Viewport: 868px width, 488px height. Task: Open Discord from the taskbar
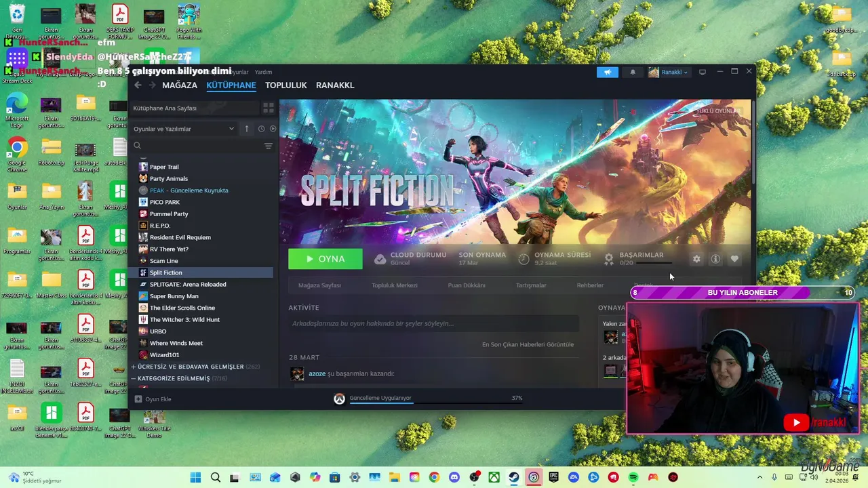pos(454,478)
